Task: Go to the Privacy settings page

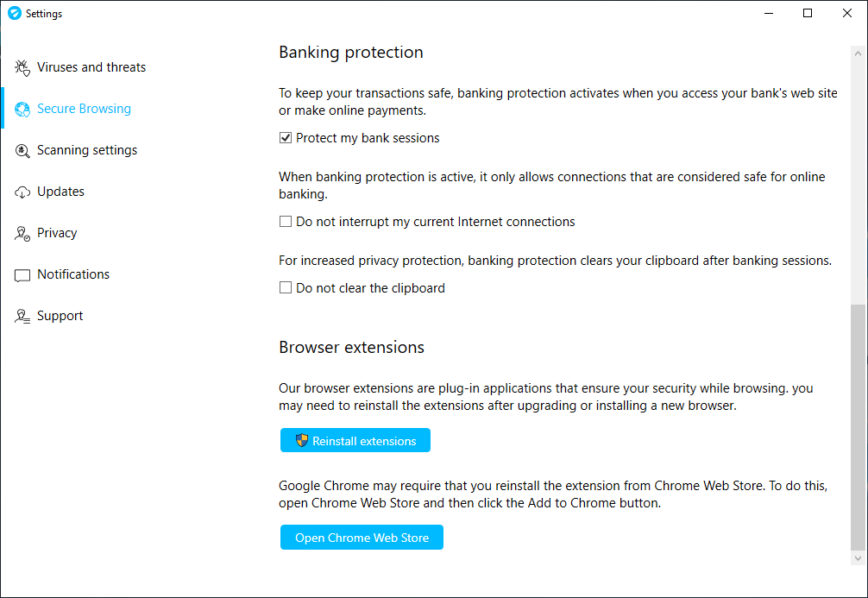Action: tap(57, 233)
